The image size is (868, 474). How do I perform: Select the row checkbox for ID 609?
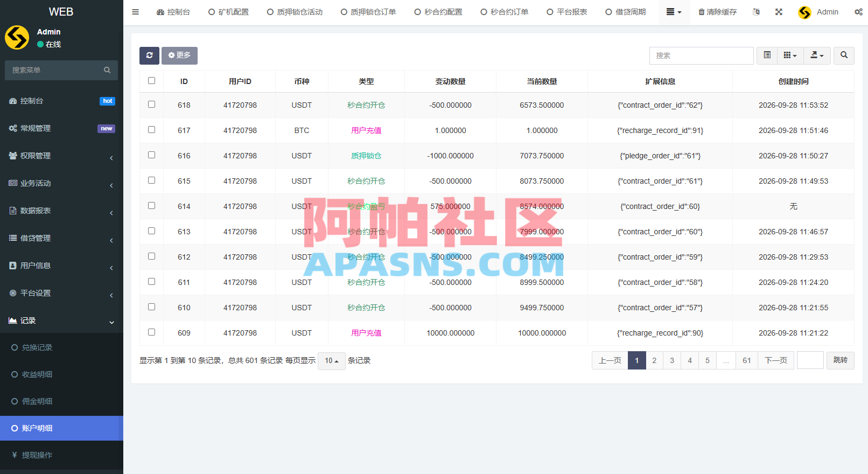pos(151,332)
